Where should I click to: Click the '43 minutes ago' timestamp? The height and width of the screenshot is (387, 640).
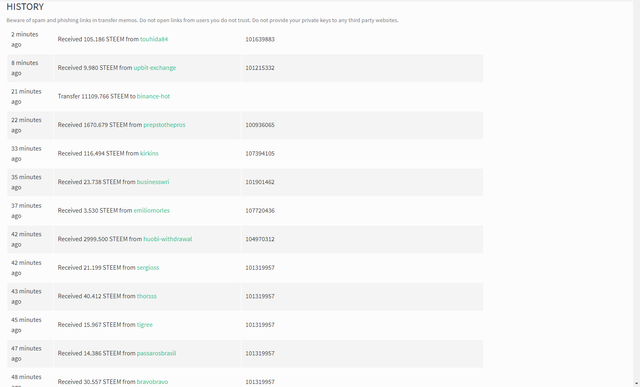point(26,297)
